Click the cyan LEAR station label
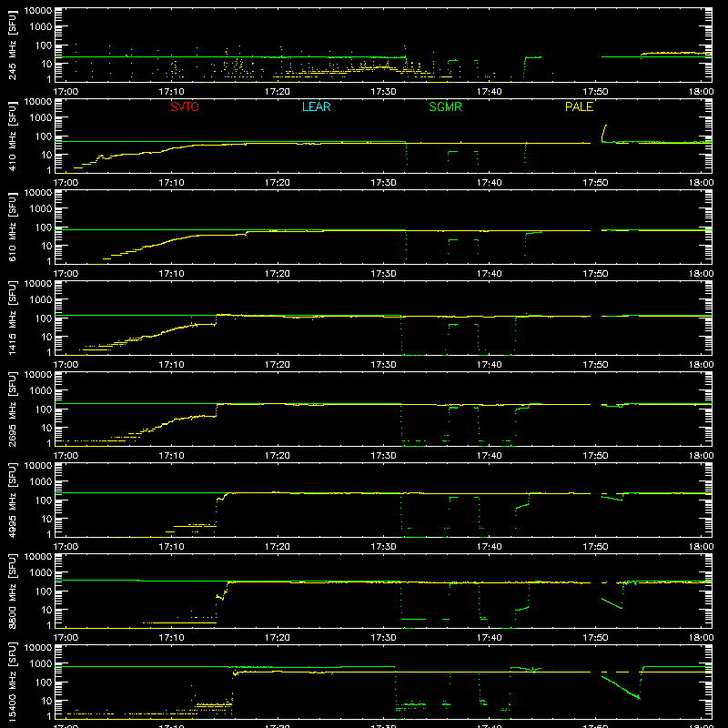Screen dimensions: 728x728 pos(316,106)
